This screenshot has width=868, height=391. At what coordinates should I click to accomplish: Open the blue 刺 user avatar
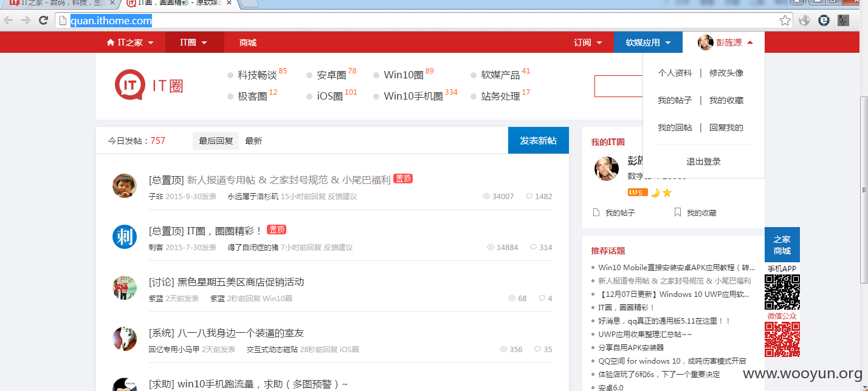pyautogui.click(x=125, y=236)
